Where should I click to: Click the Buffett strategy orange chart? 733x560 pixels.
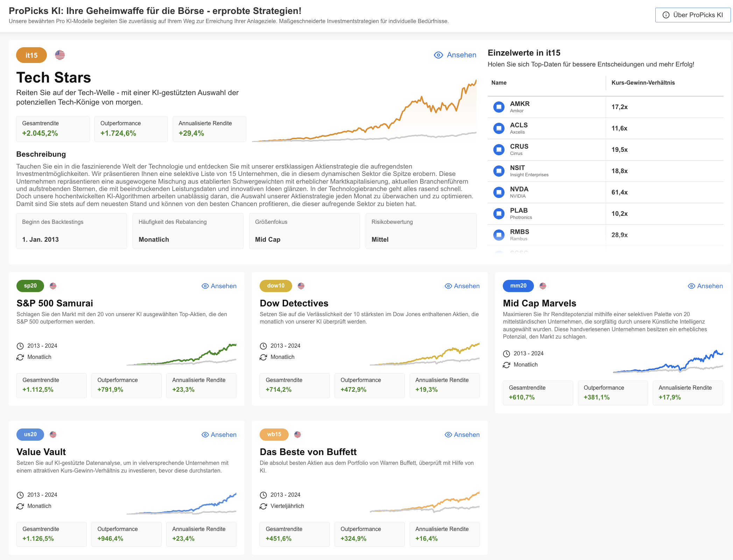425,502
